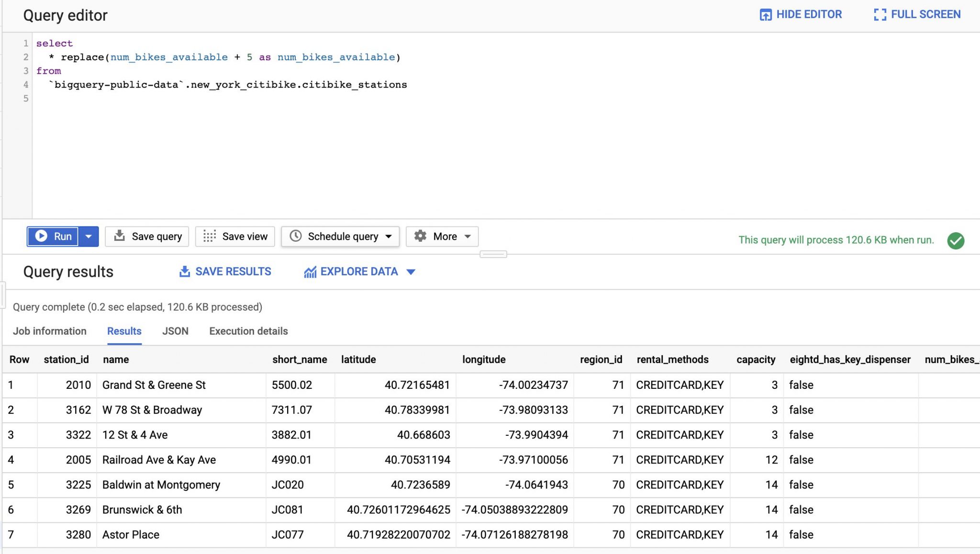Click the Hide Editor icon

tap(766, 14)
